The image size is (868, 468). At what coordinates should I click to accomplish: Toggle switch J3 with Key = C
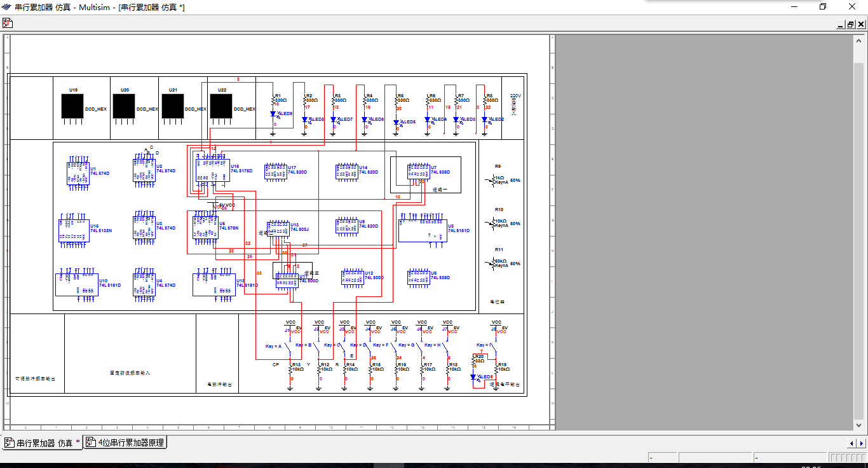click(343, 348)
